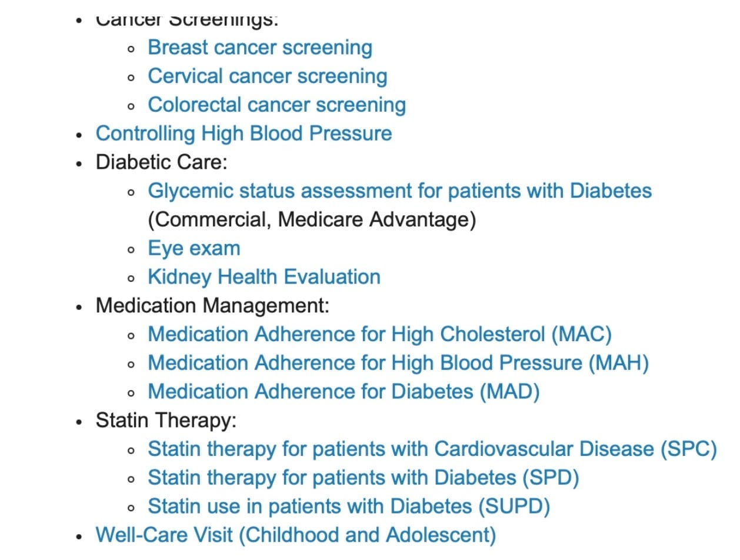
Task: Open Statin use in patients with Diabetes (SUPD)
Action: tap(349, 506)
